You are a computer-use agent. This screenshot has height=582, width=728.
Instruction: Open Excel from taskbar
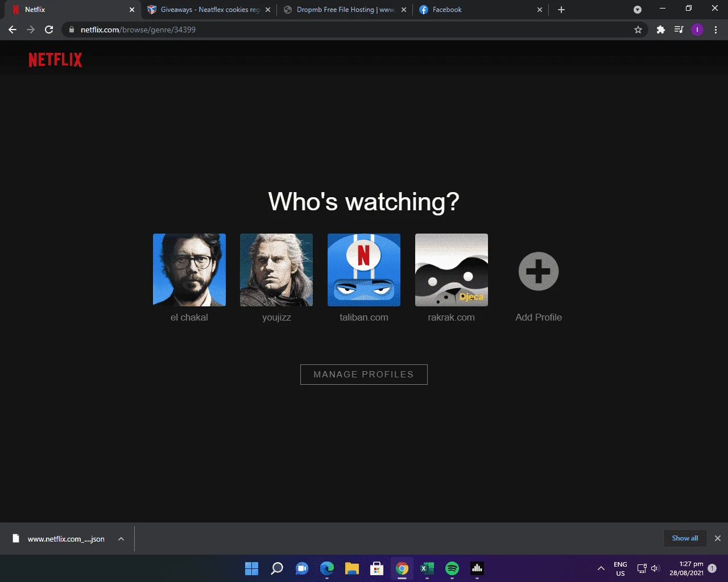point(427,568)
